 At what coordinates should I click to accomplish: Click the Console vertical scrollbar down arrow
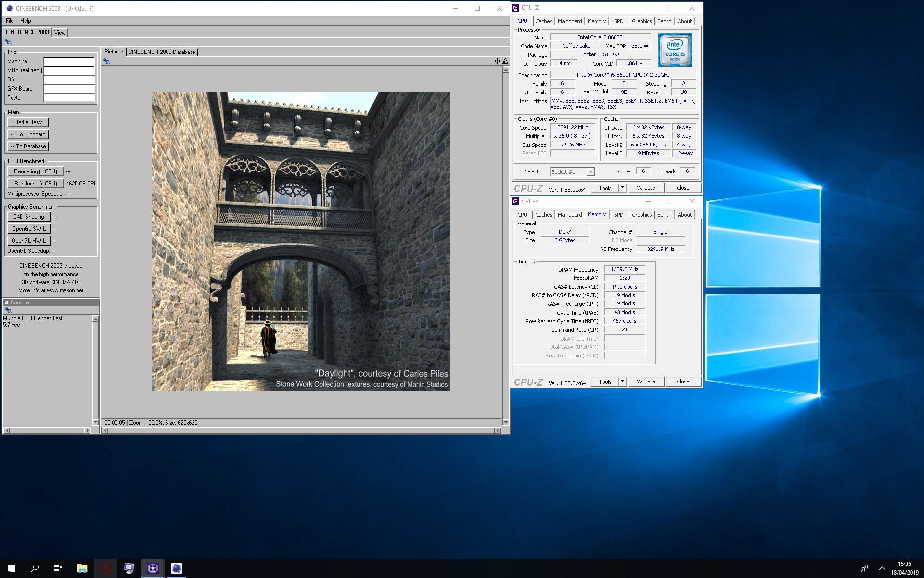tap(95, 422)
